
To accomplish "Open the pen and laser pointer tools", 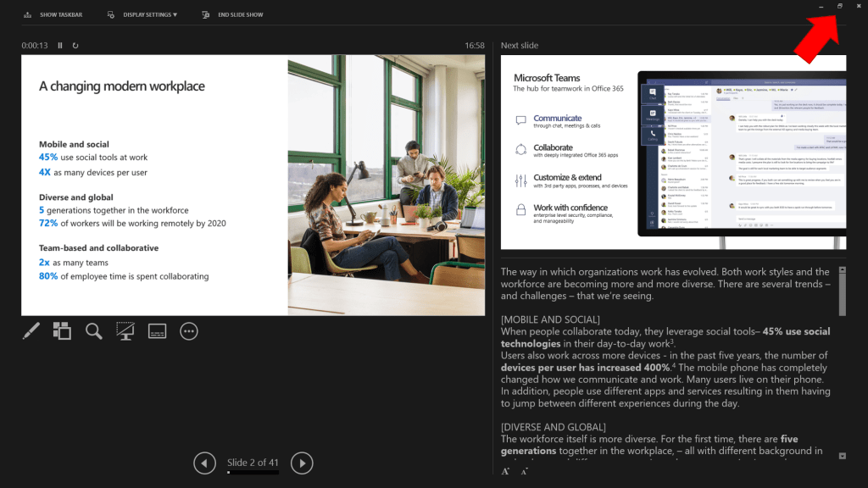I will tap(31, 331).
